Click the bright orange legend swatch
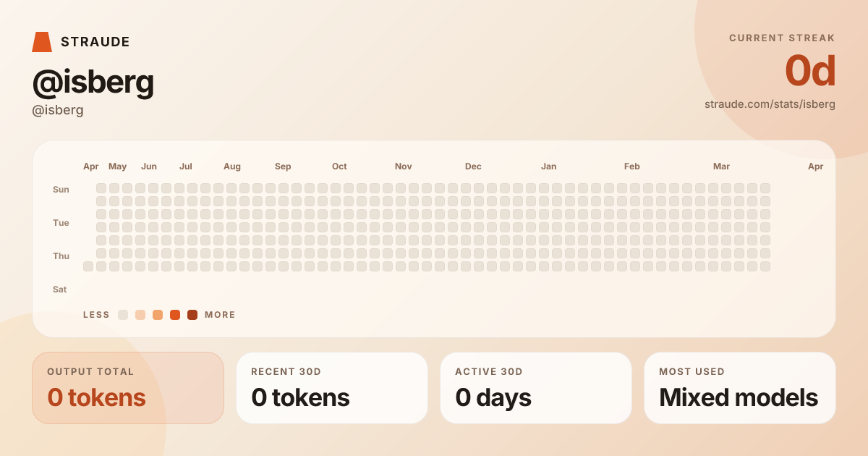This screenshot has width=868, height=456. (175, 315)
